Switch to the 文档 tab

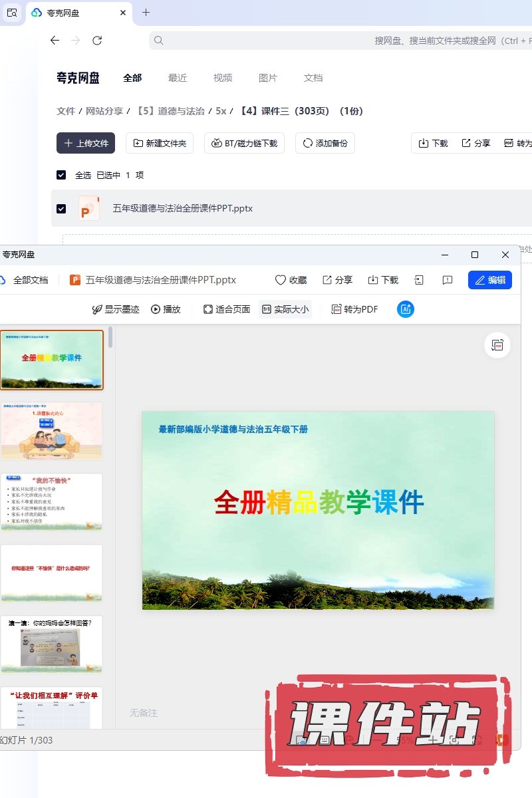click(313, 78)
